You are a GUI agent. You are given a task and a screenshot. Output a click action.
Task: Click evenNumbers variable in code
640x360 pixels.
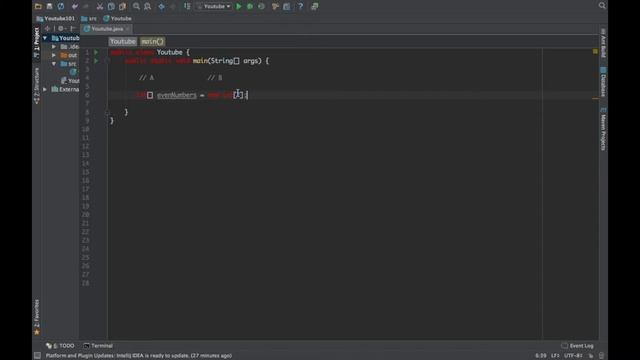coord(176,95)
